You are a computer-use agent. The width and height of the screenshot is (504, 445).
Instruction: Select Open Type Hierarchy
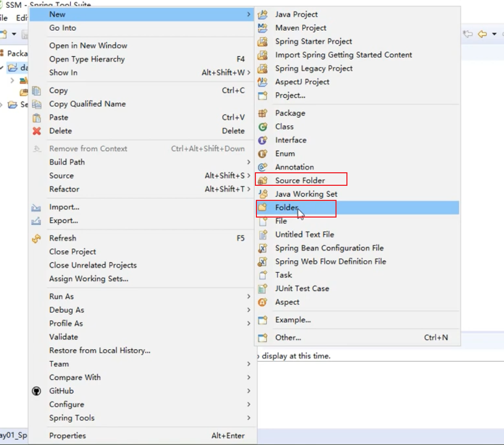[141, 59]
